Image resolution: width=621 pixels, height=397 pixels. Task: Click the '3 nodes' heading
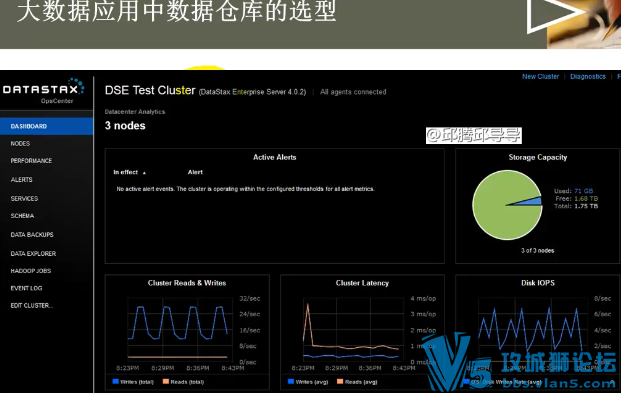click(125, 126)
